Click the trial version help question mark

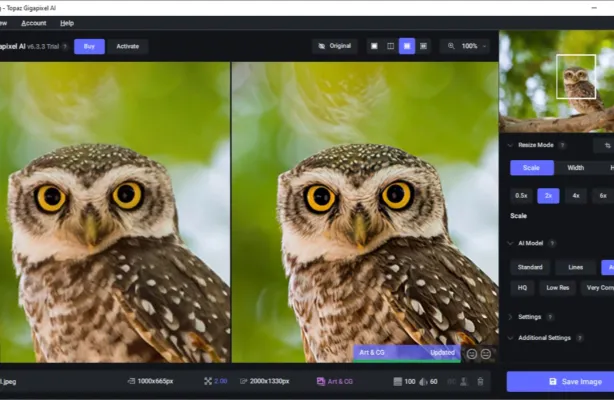click(x=65, y=47)
